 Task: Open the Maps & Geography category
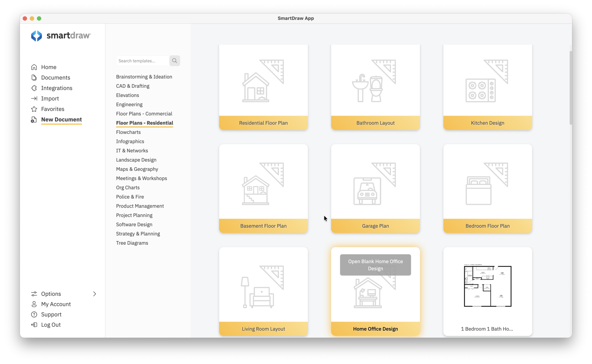[x=137, y=169]
